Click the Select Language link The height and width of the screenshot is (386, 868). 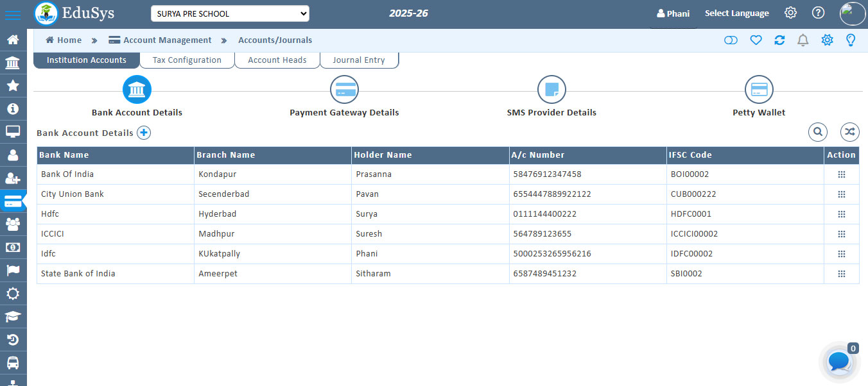(736, 13)
